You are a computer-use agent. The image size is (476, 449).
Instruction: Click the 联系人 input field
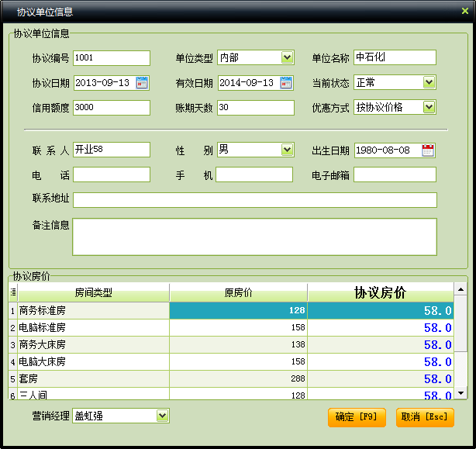click(x=112, y=150)
